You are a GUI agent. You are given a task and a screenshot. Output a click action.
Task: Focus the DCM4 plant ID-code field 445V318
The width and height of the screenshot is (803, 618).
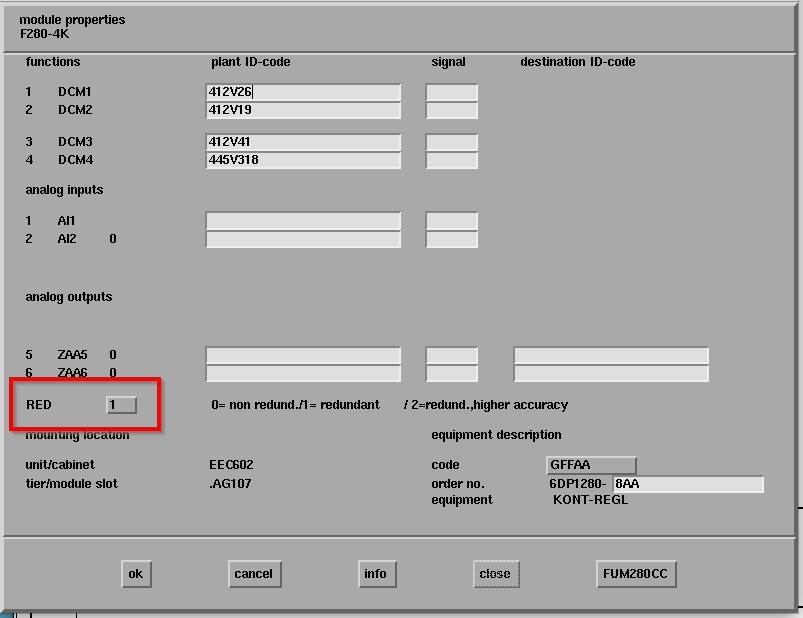303,160
